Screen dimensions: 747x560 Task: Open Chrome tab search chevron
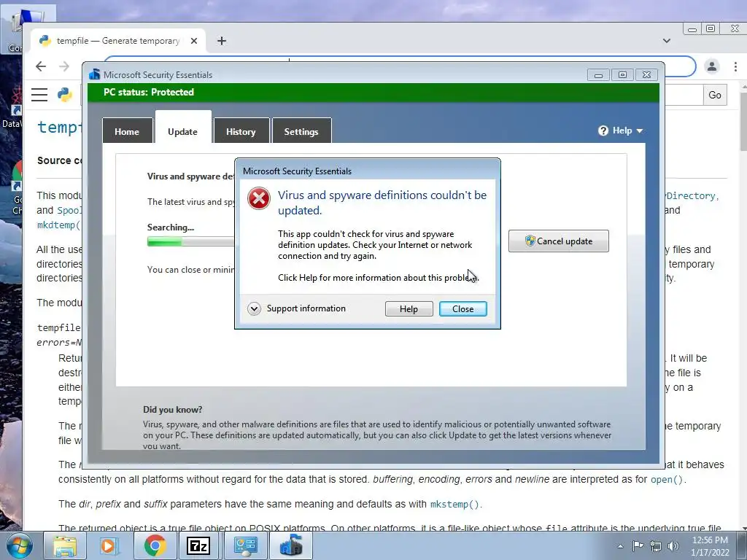667,41
